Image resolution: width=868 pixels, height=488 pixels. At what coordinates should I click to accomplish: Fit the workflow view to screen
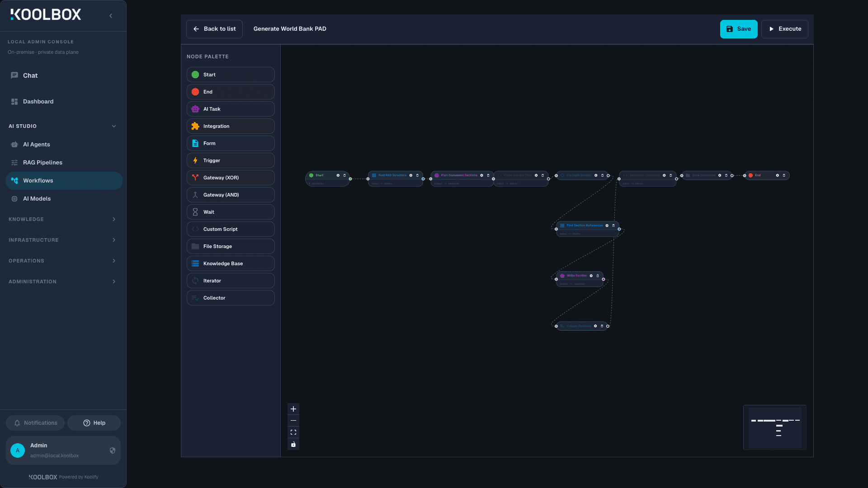(293, 432)
